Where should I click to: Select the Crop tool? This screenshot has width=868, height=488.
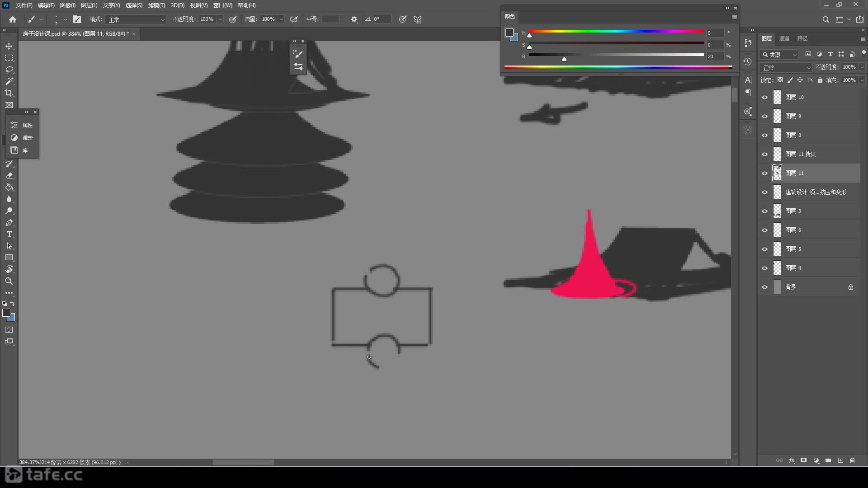tap(9, 93)
